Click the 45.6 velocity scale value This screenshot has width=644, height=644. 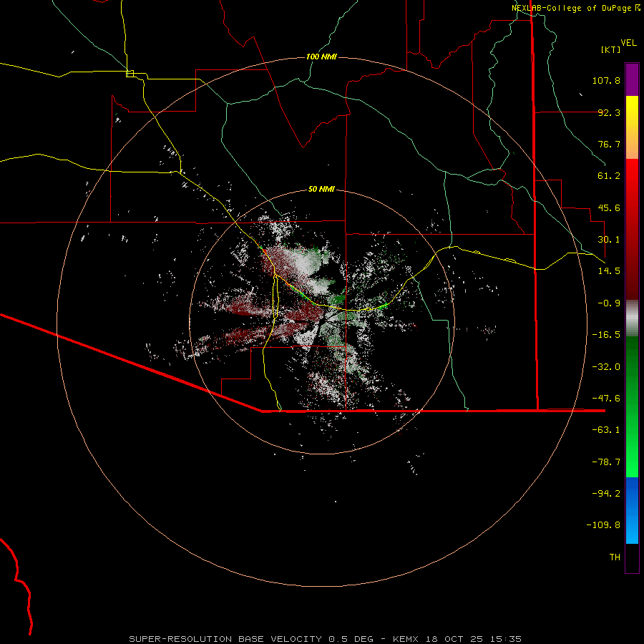click(x=609, y=208)
